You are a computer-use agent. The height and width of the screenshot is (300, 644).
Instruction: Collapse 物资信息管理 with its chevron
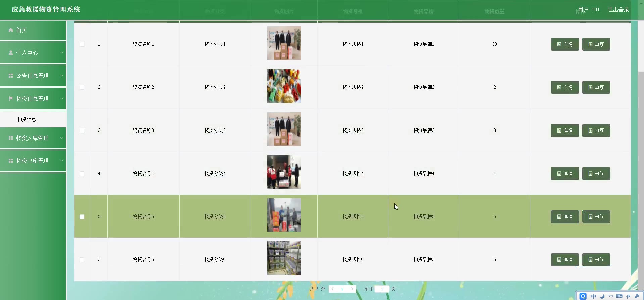pyautogui.click(x=62, y=99)
